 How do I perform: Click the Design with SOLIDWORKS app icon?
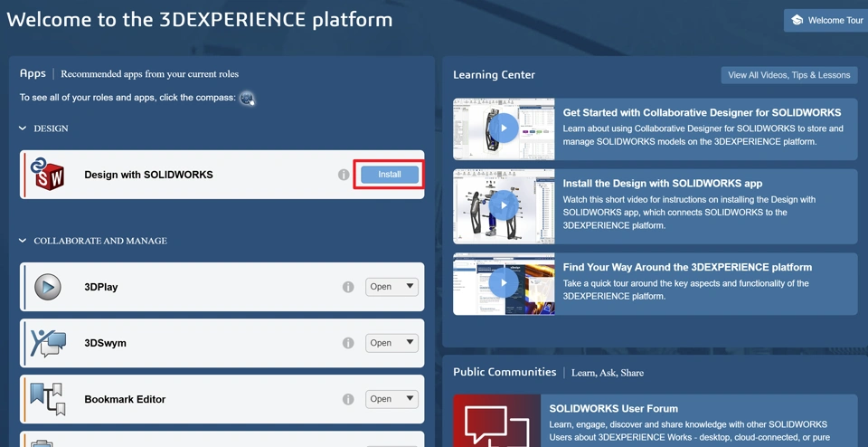coord(46,174)
